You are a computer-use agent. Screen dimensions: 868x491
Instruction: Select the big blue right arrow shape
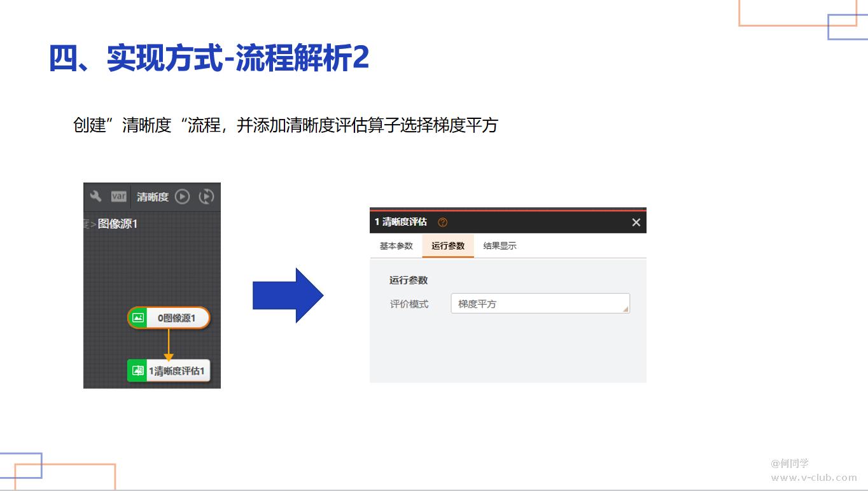point(288,295)
